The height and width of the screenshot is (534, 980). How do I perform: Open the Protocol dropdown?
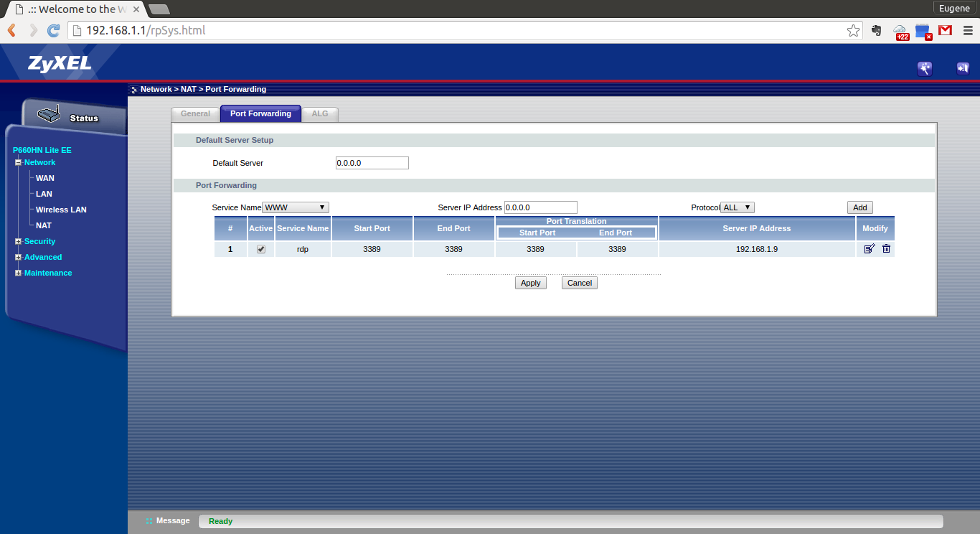click(738, 207)
